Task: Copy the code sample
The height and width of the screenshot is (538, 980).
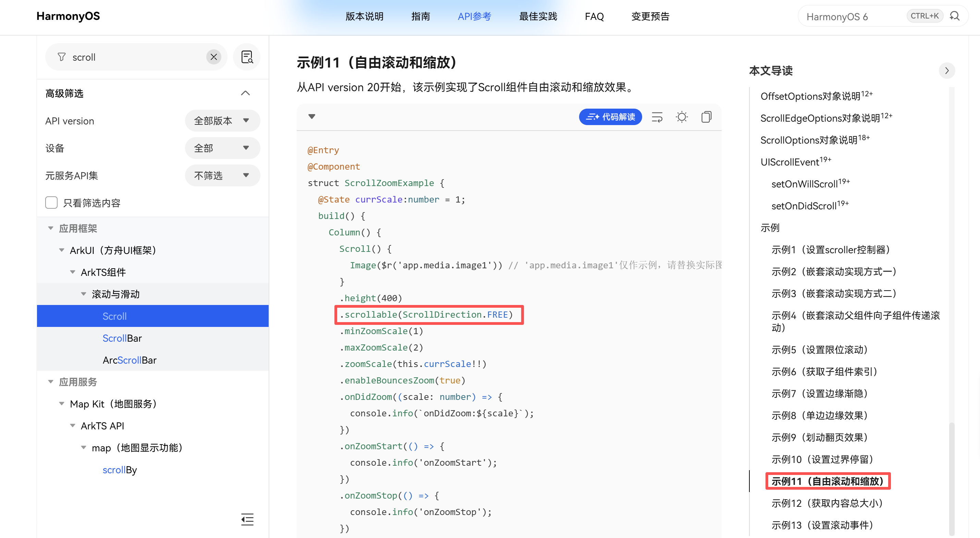Action: point(706,117)
